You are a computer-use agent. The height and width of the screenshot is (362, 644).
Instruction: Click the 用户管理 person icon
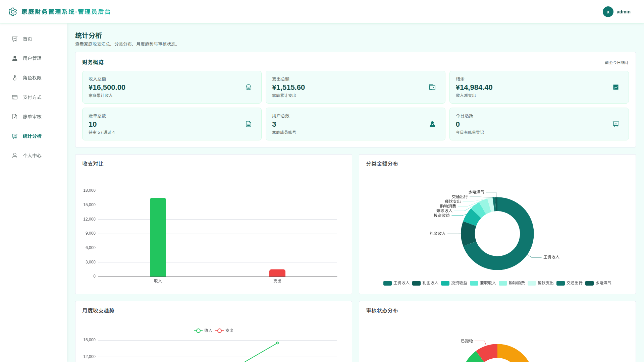[x=15, y=58]
